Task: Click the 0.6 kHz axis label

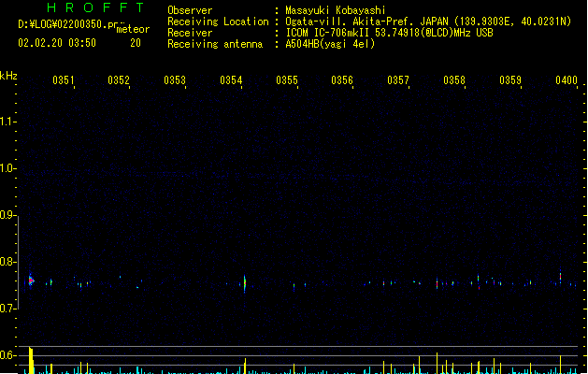Action: click(7, 355)
